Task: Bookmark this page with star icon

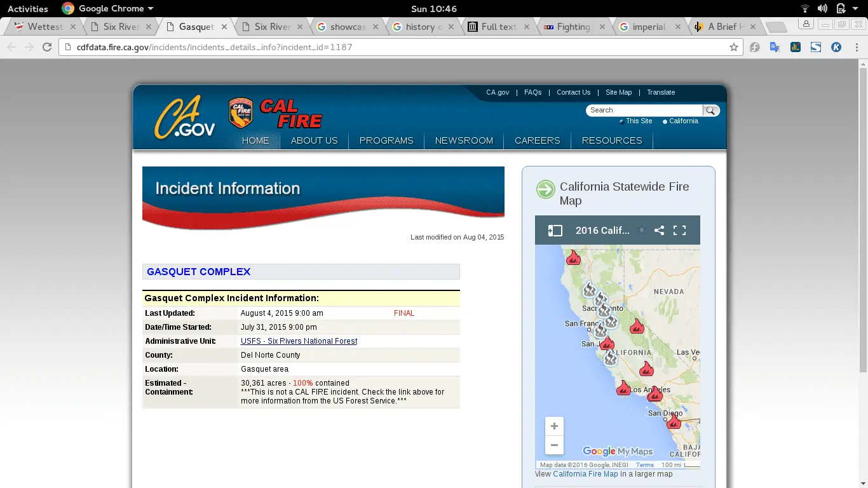Action: click(x=733, y=47)
